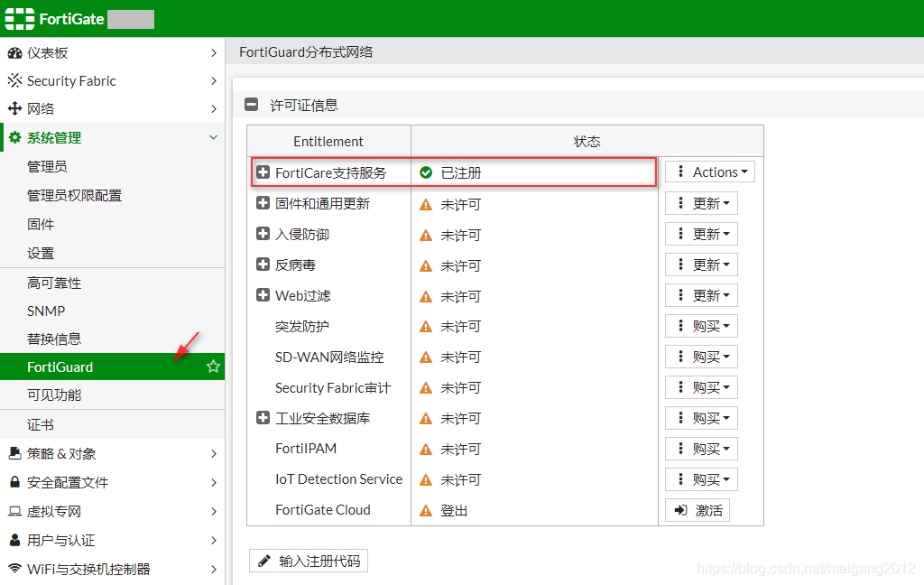Click the warning icon in FortiGate Cloud row
This screenshot has height=585, width=924.
pos(426,511)
